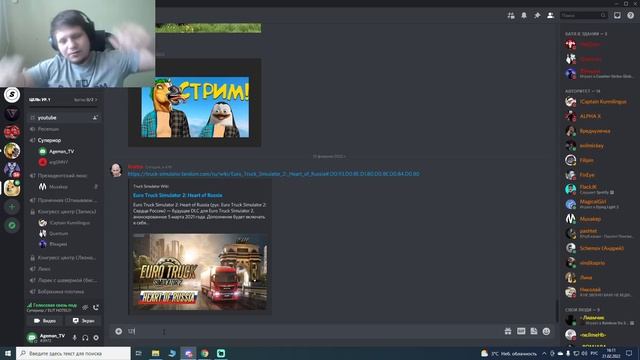Select the dark triangle logo server
The image size is (640, 360).
pyautogui.click(x=12, y=113)
